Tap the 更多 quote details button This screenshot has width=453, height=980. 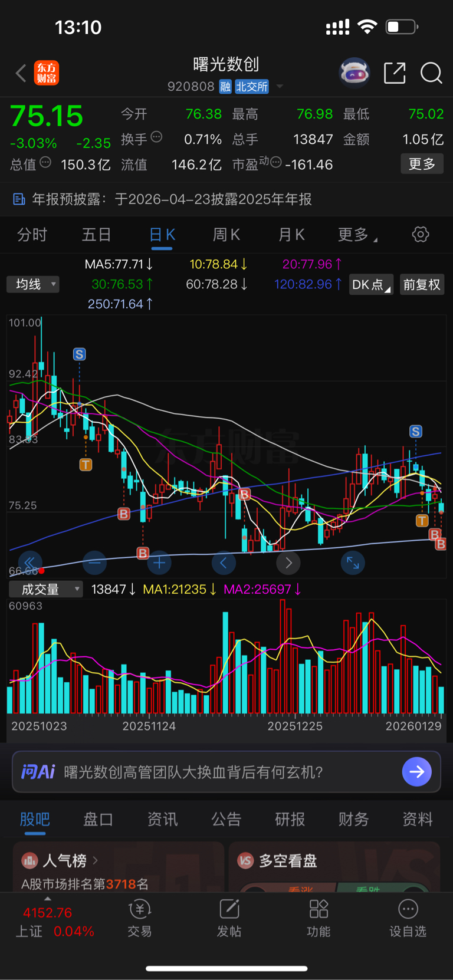pos(422,164)
